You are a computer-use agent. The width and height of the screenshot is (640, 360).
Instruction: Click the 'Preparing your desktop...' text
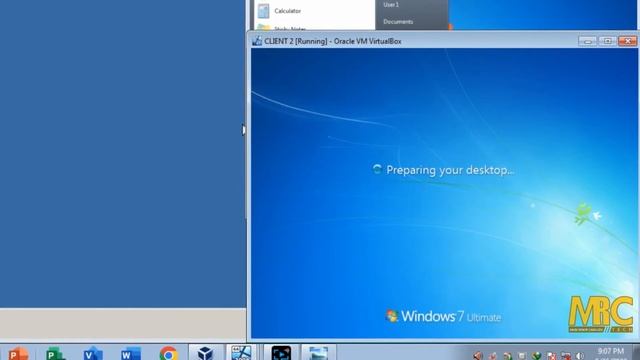[450, 170]
